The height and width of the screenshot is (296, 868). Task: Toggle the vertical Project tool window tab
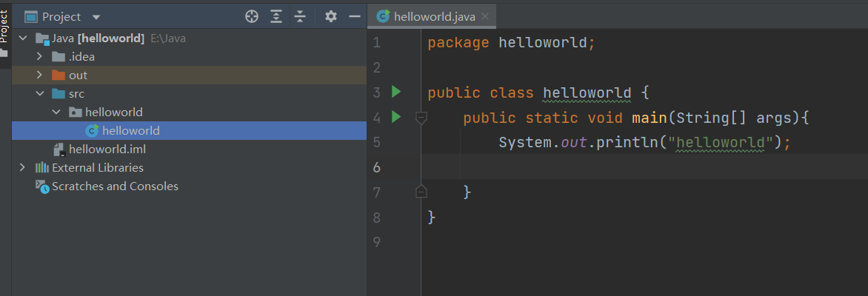(x=4, y=36)
